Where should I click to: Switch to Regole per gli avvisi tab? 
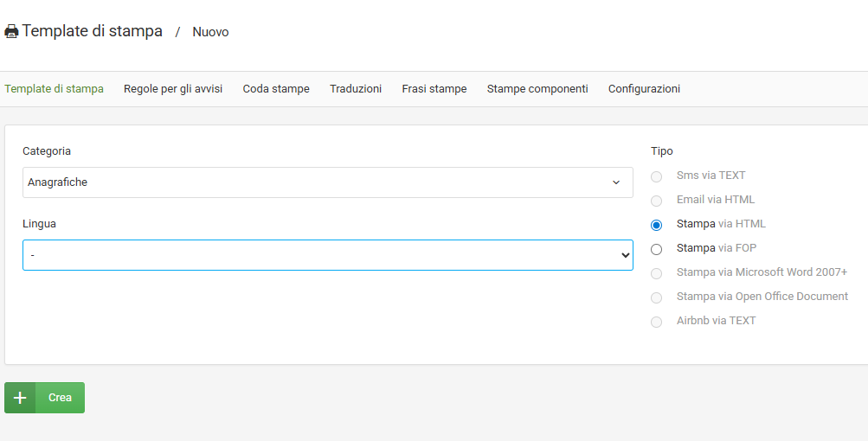[x=173, y=89]
